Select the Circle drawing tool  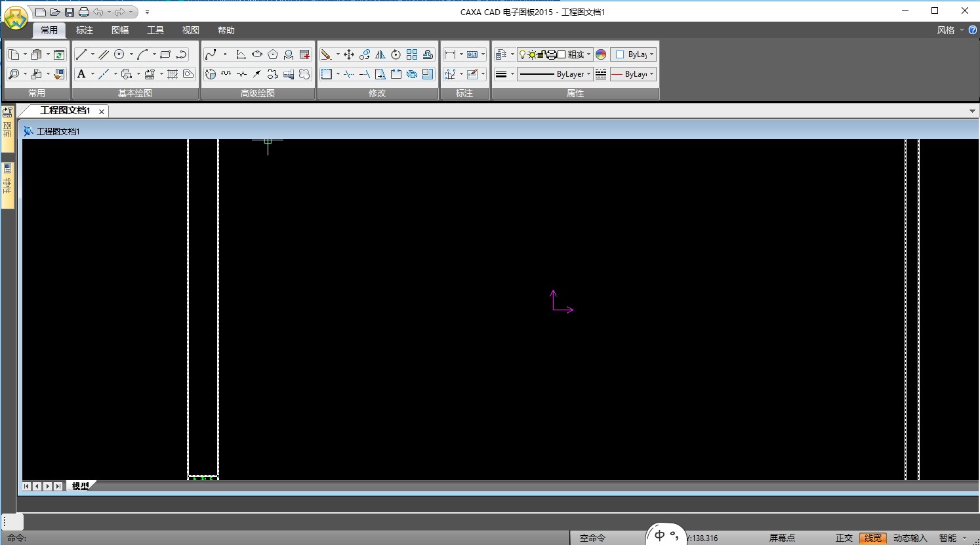pyautogui.click(x=119, y=54)
